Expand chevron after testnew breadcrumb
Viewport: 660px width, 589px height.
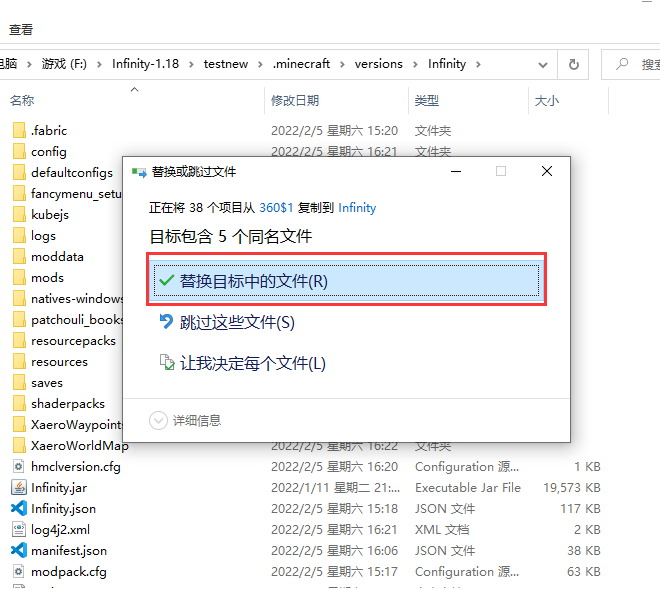tap(260, 64)
